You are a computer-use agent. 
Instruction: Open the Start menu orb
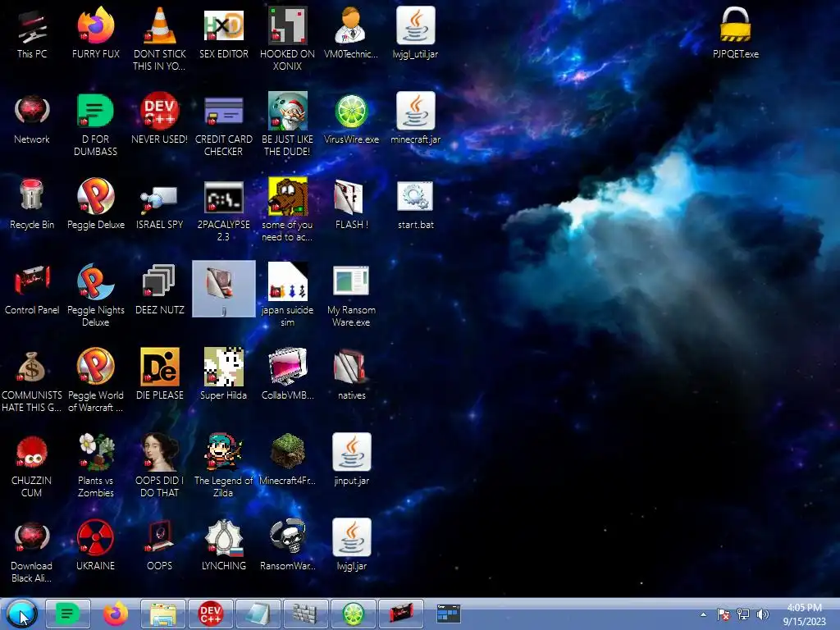21,614
